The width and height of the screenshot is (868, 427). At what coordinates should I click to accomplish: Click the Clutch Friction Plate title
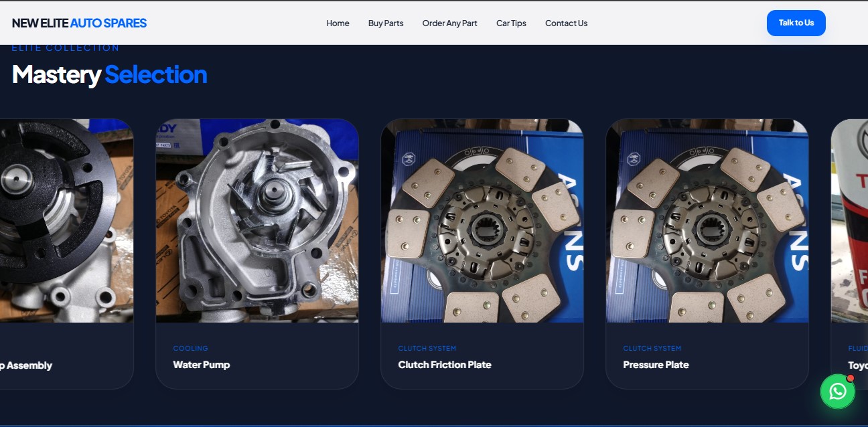click(445, 365)
